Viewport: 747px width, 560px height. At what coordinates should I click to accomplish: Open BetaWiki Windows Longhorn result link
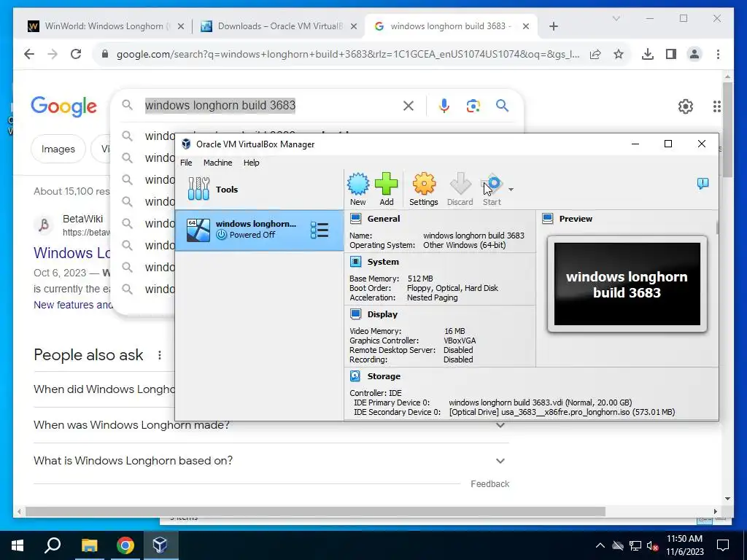[x=72, y=253]
